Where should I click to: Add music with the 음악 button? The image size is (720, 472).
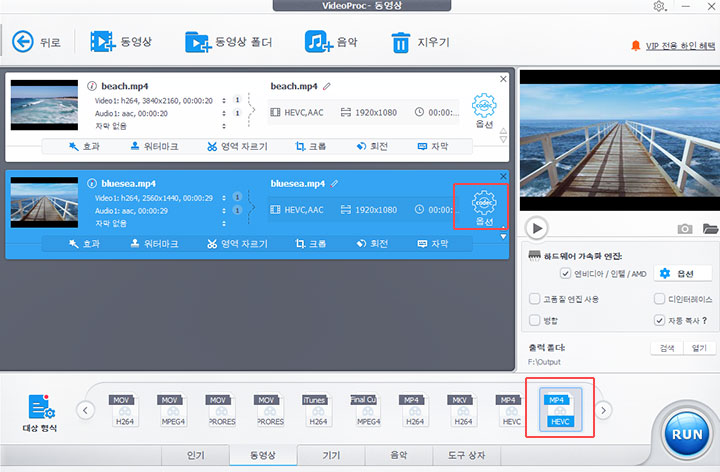click(x=331, y=42)
